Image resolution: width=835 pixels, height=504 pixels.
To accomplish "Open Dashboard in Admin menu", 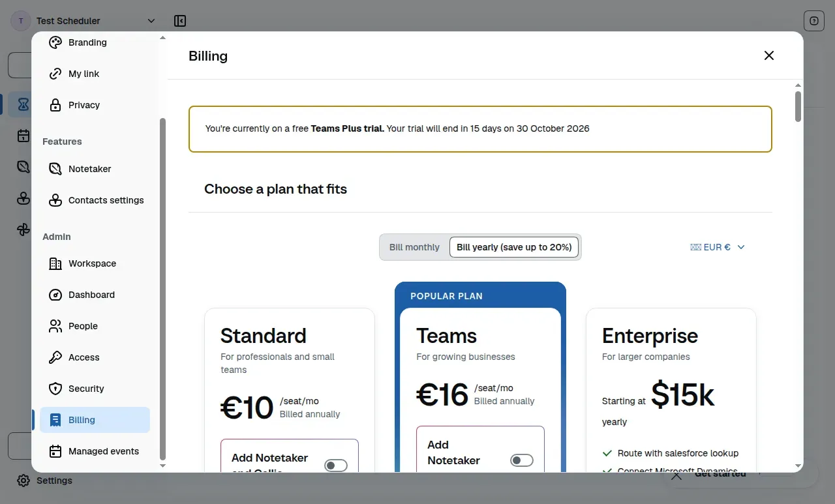I will [x=95, y=295].
